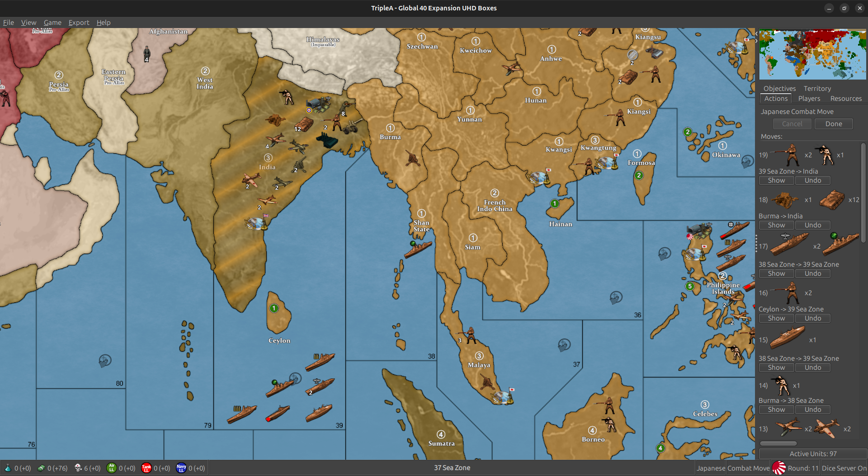This screenshot has height=476, width=868.
Task: Switch to the Players tab
Action: [x=809, y=99]
